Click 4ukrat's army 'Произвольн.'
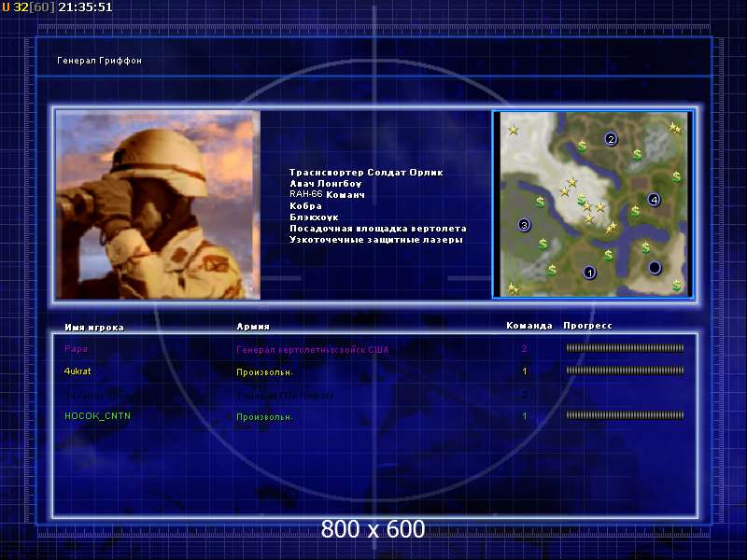 click(x=264, y=371)
